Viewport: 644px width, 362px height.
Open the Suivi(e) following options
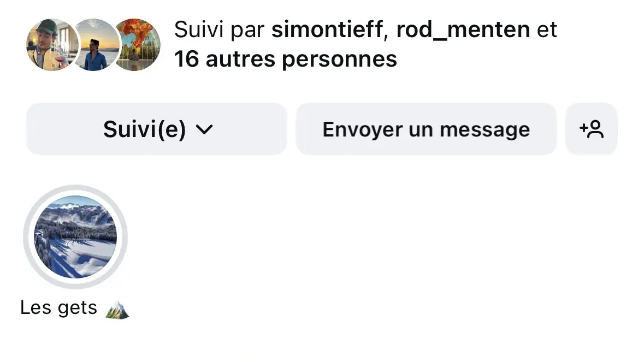pyautogui.click(x=156, y=129)
